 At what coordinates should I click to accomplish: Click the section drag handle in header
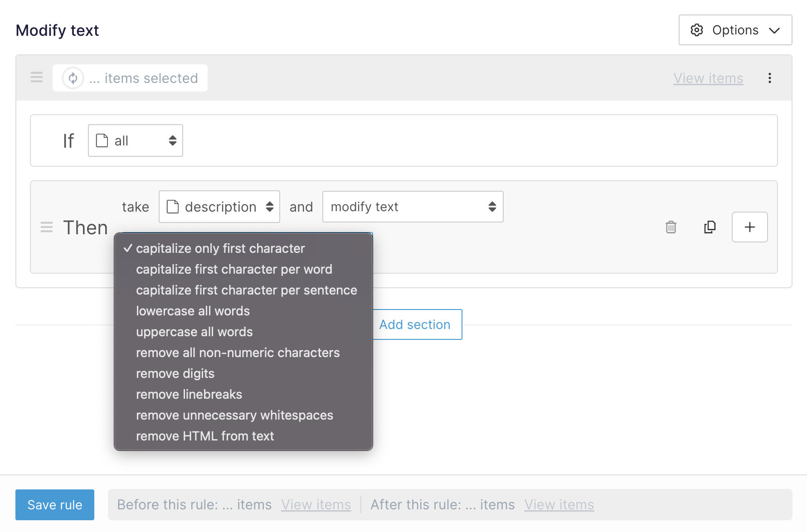pos(37,77)
